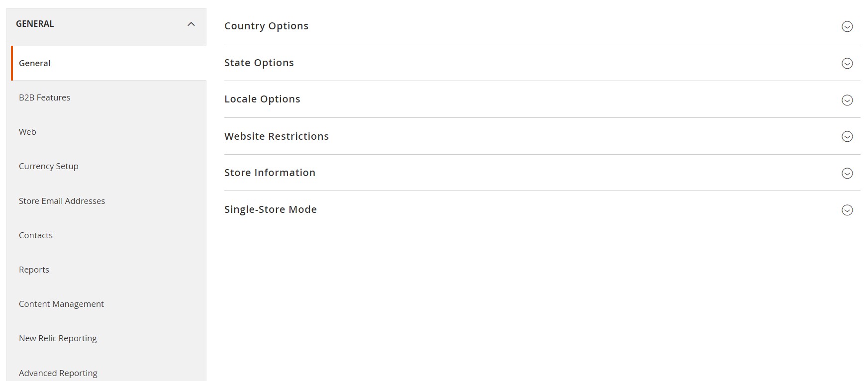Select Store Email Addresses tab
The image size is (868, 381).
(62, 201)
